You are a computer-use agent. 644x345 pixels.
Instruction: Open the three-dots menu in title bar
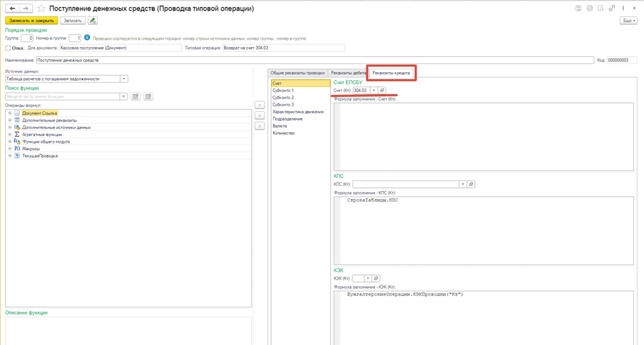[623, 8]
